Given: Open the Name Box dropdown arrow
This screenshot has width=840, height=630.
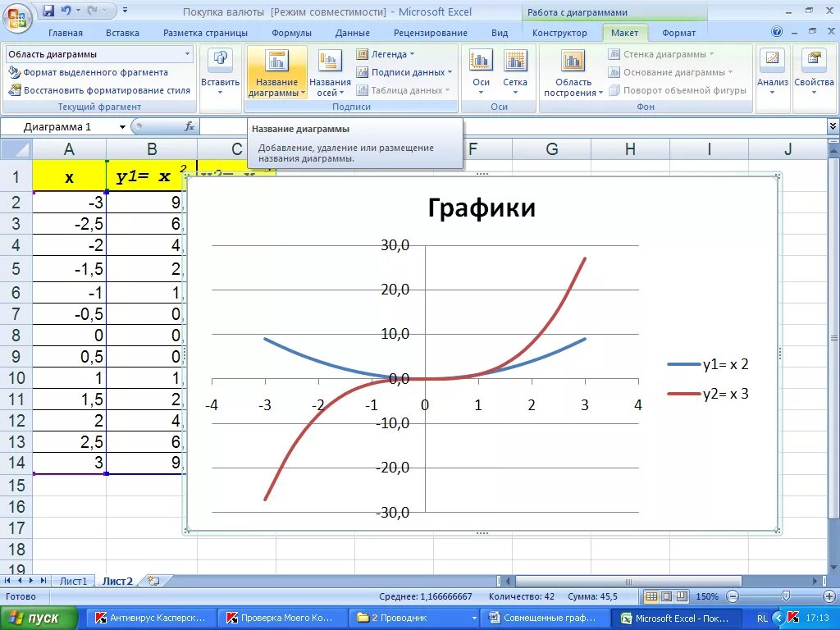Looking at the screenshot, I should (122, 127).
